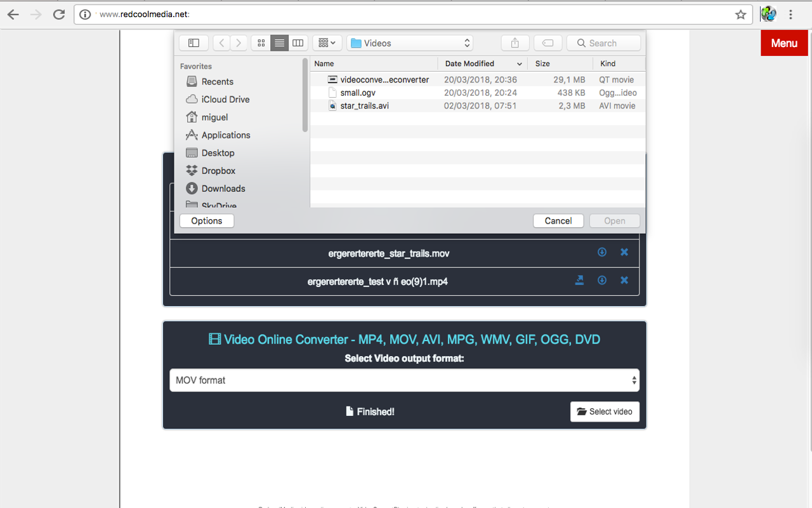Bookmark this page with the star icon

click(x=740, y=14)
